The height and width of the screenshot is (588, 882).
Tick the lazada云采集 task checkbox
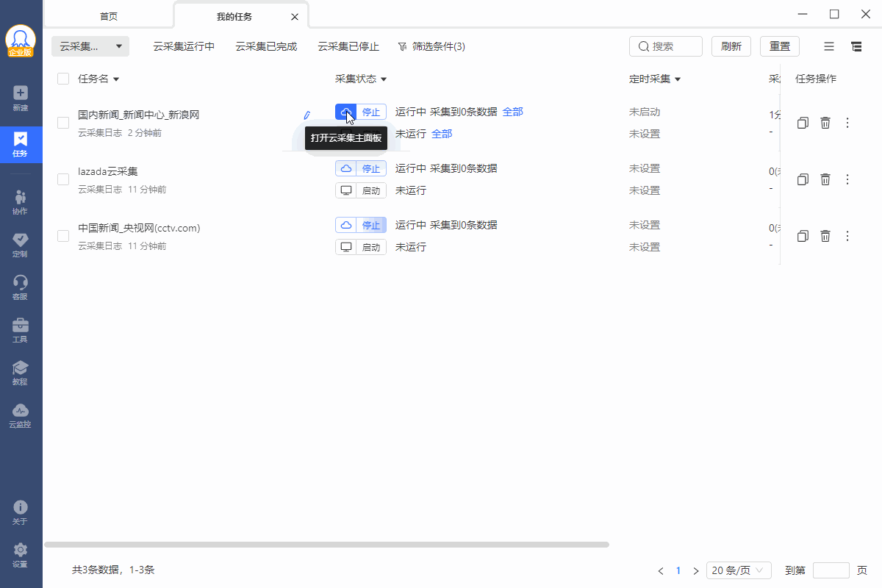point(63,179)
